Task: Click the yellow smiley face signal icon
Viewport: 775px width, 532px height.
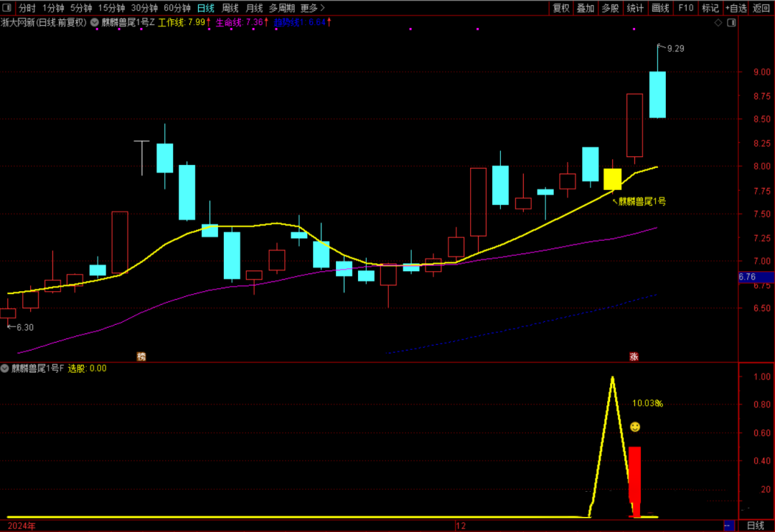Action: click(x=635, y=427)
